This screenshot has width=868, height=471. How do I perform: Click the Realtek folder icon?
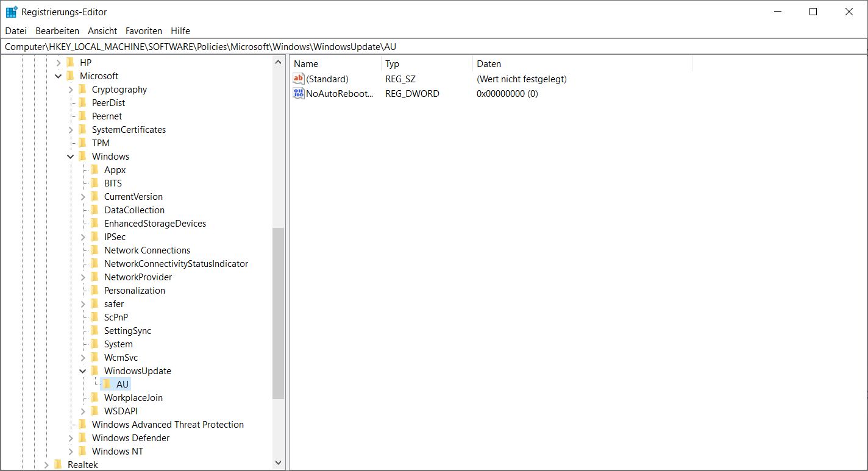click(x=58, y=464)
